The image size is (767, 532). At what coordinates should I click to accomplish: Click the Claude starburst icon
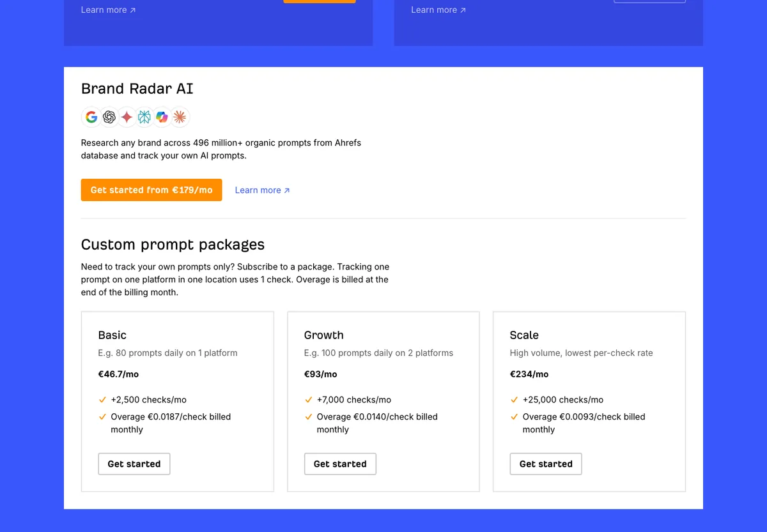180,117
